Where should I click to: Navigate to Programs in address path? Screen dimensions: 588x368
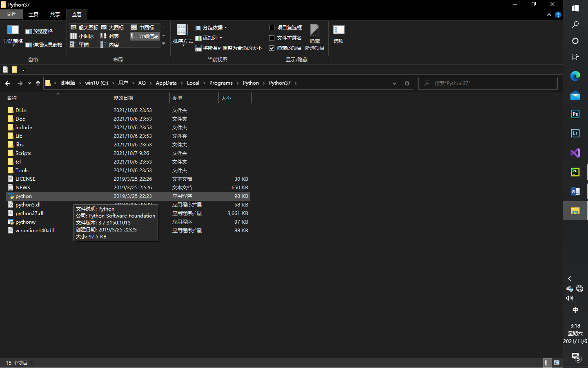click(x=221, y=83)
